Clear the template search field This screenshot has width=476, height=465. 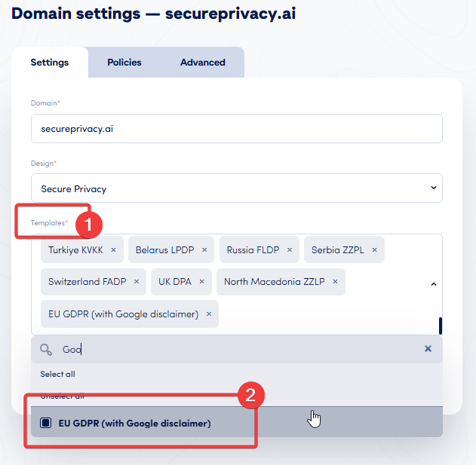(x=428, y=349)
